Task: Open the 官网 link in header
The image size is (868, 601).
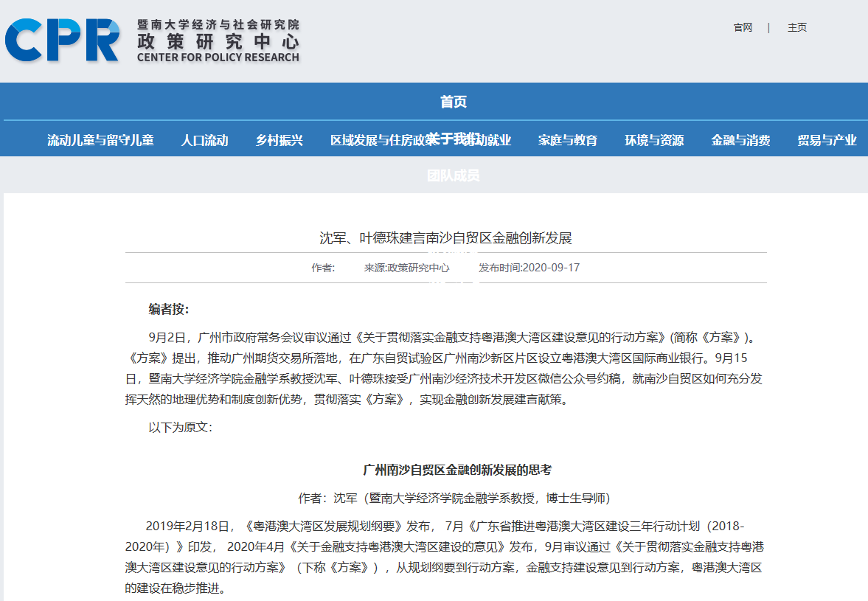Action: [743, 28]
